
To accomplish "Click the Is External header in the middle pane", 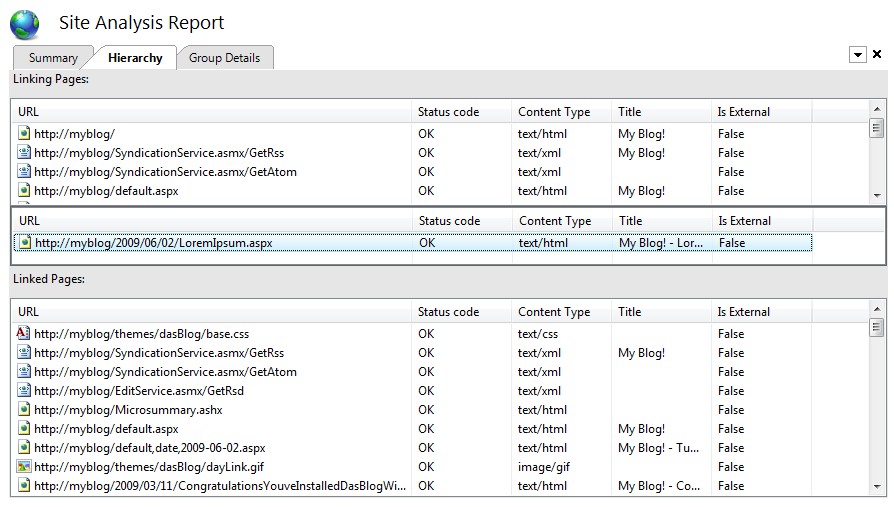I will tap(763, 221).
